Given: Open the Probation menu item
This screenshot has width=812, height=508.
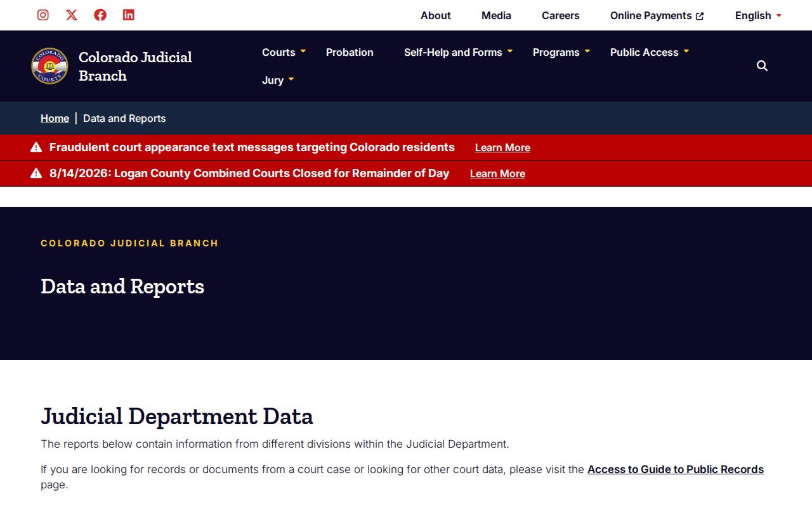Looking at the screenshot, I should (350, 52).
